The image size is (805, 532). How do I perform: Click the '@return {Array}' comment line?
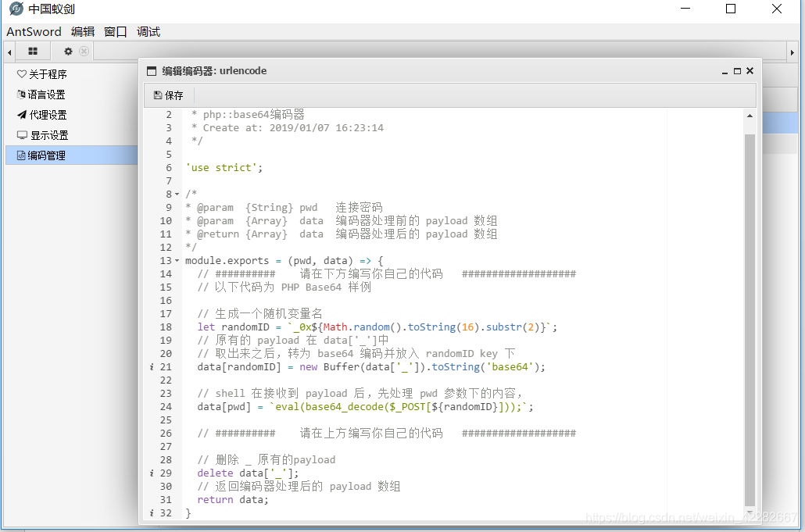tap(342, 234)
